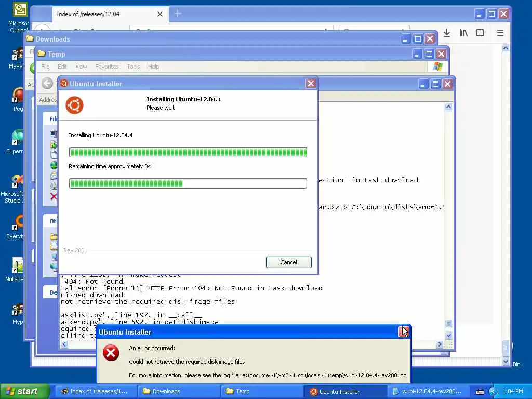
Task: Click 'not retrieve the required disk image files' line
Action: (148, 302)
